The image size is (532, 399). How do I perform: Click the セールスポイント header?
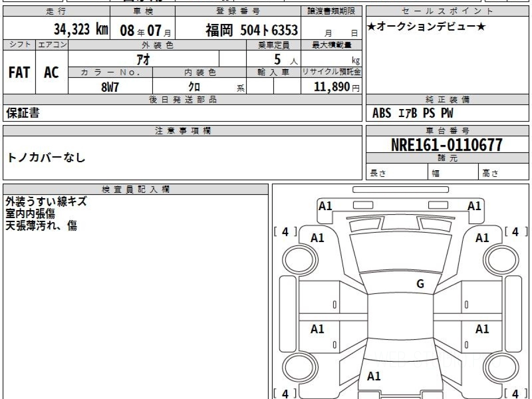(448, 12)
